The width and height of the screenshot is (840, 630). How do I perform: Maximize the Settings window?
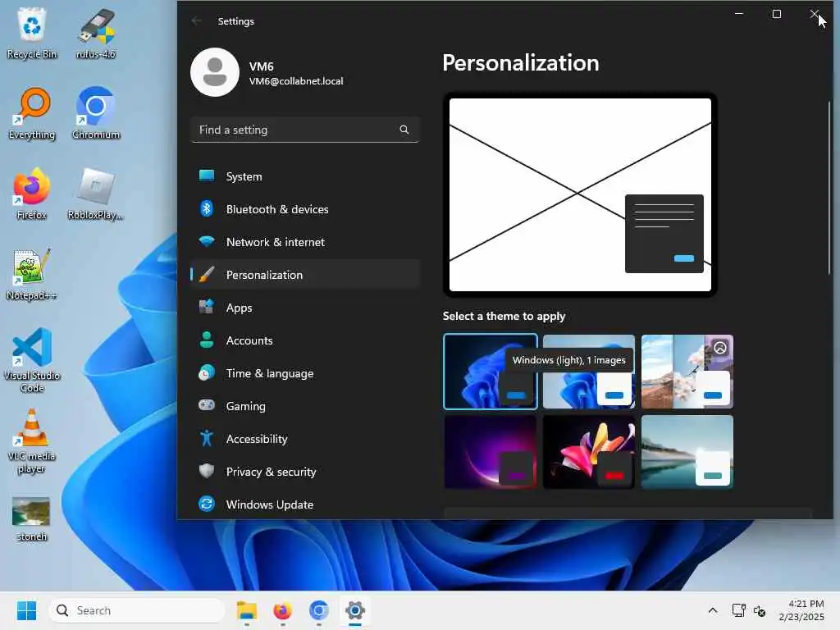[777, 14]
